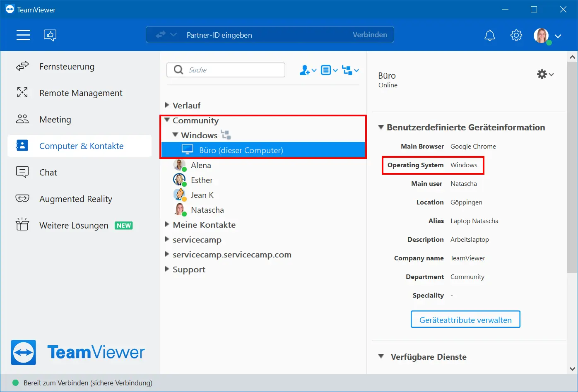Open settings gear in header

pos(516,35)
